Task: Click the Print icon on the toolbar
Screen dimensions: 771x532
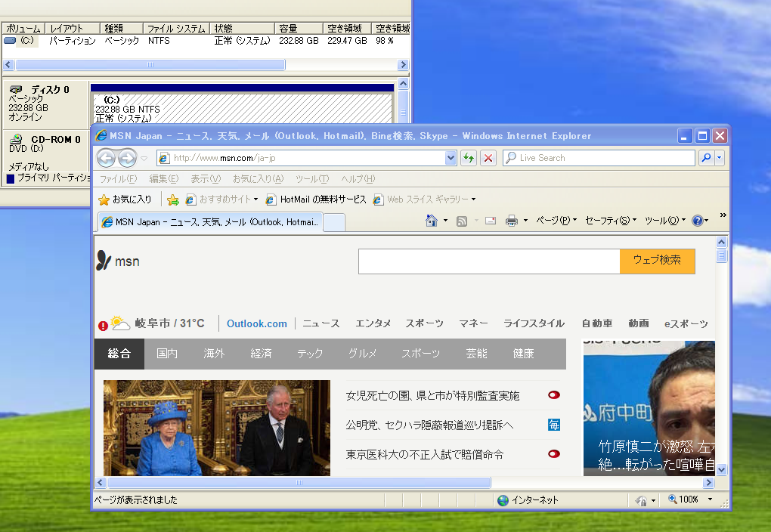Action: tap(512, 220)
